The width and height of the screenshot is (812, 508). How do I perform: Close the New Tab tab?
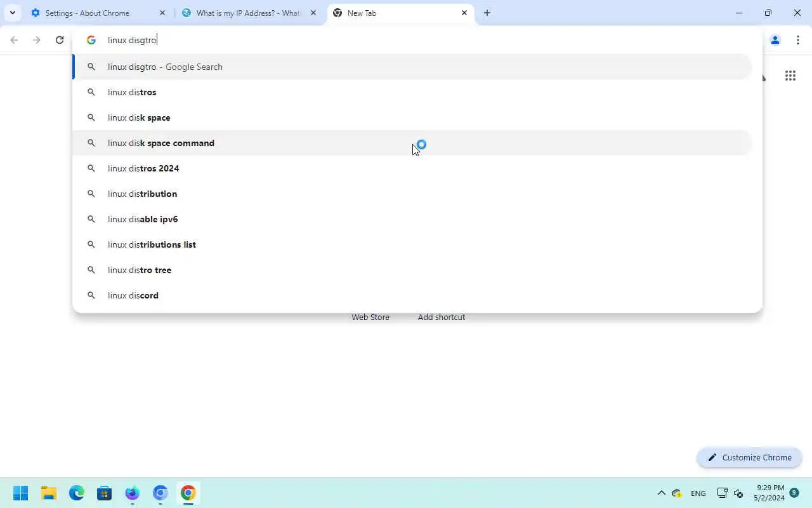tap(464, 13)
